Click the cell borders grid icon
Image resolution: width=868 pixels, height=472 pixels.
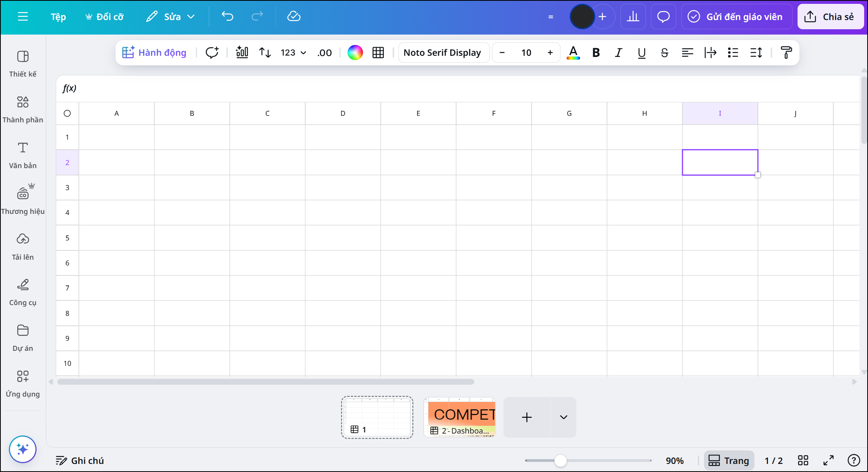point(378,52)
